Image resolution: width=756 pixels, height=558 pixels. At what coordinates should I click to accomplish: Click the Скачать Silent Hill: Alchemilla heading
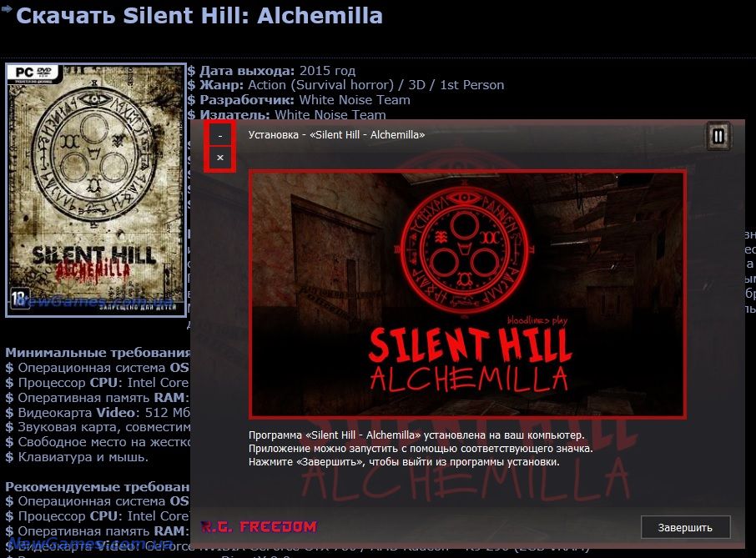tap(199, 15)
